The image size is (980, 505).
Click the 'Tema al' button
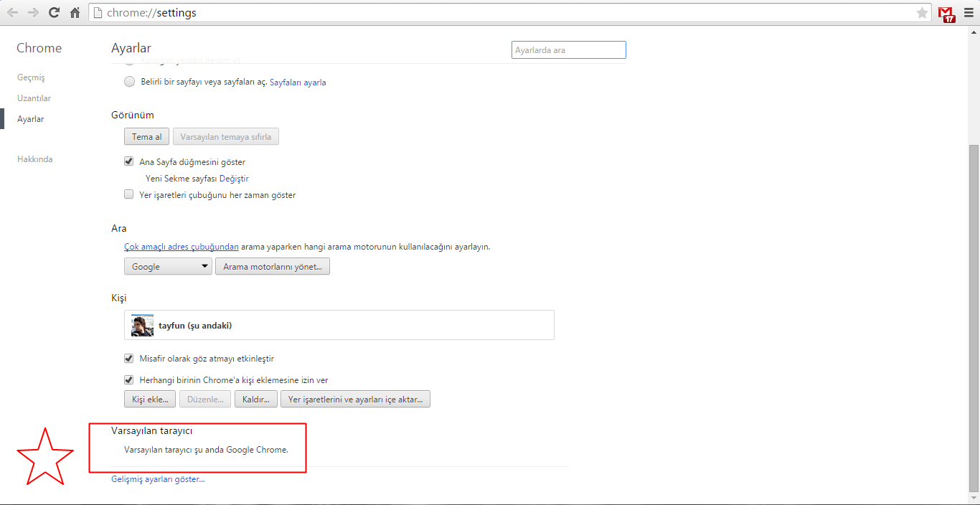146,137
